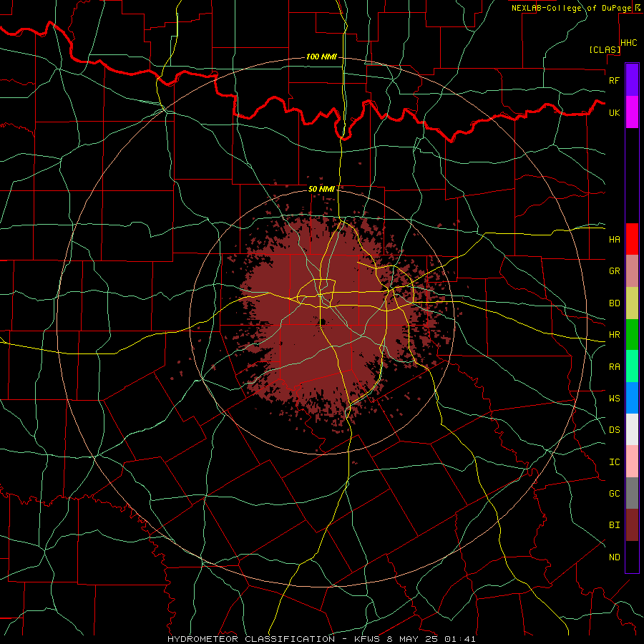Click the magenta UK legend color swatch
644x644 pixels.
pyautogui.click(x=632, y=112)
